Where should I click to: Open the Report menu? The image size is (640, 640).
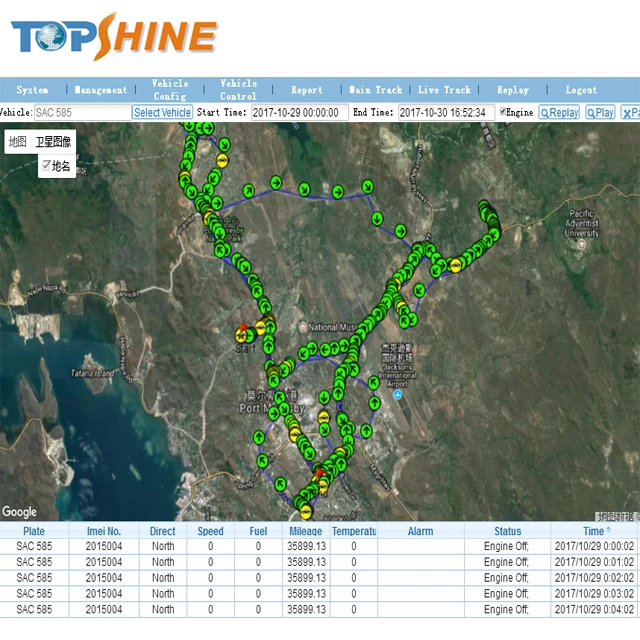(306, 89)
